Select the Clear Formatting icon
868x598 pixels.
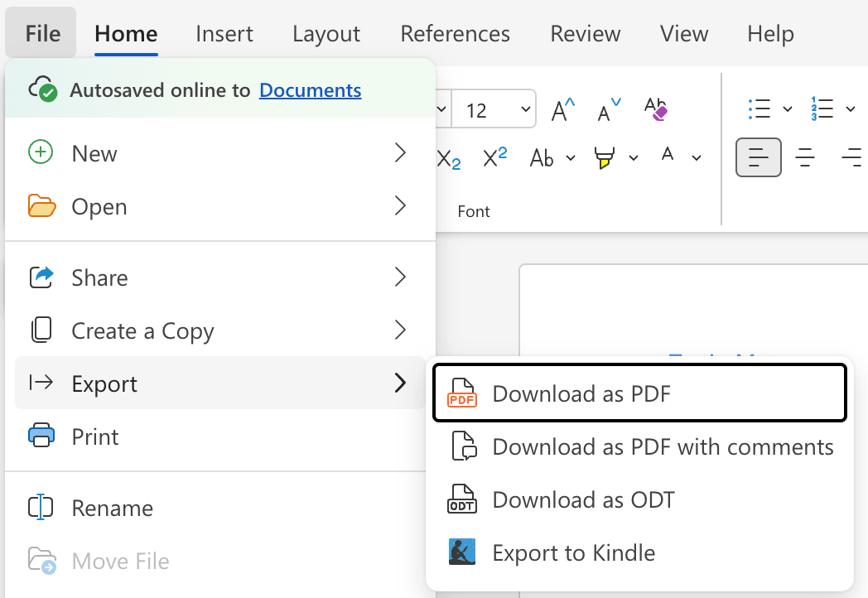(x=654, y=109)
